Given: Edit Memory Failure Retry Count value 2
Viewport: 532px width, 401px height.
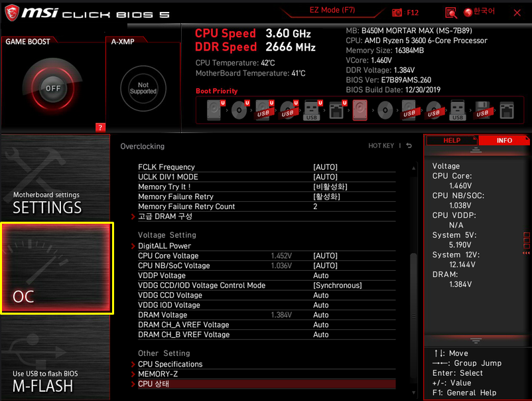Looking at the screenshot, I should 315,206.
